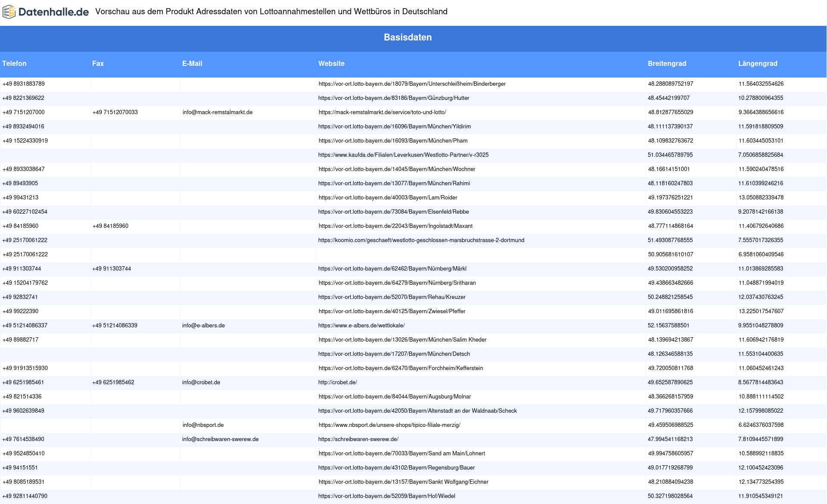Open the koomio.com Dortmund Westlotto URL
Viewport: 827px width, 504px height.
421,240
